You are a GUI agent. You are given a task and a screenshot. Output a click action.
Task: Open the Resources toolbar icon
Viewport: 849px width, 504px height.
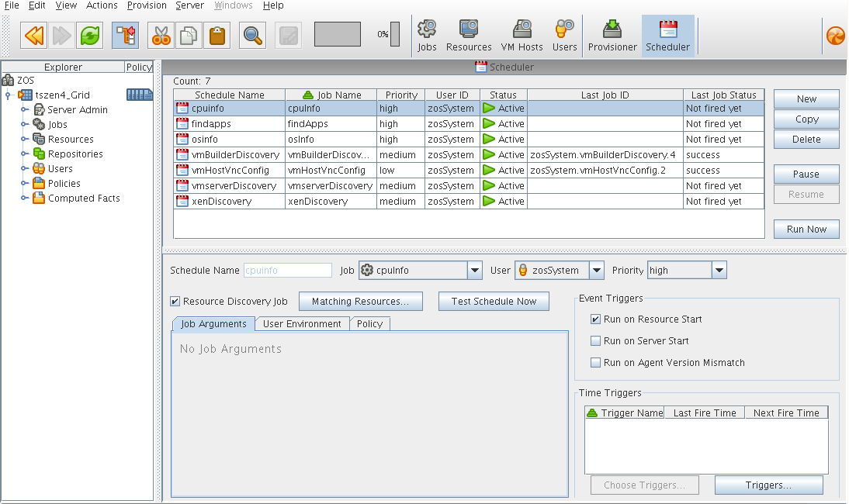pos(469,36)
